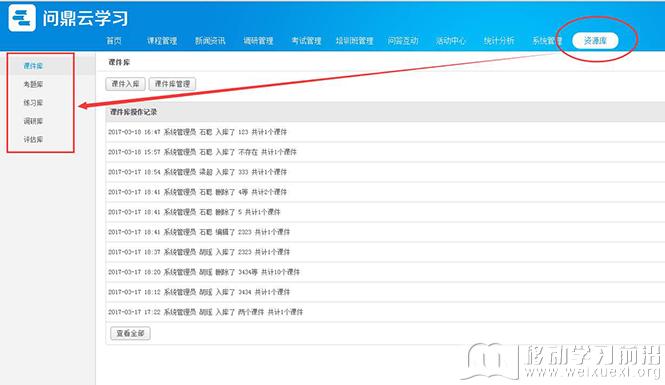The width and height of the screenshot is (665, 385).
Task: Open 课件库 in the left sidebar
Action: (x=33, y=66)
